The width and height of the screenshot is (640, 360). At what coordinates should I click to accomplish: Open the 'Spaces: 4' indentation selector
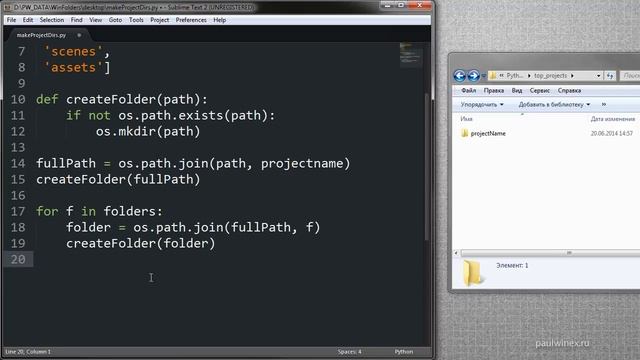click(x=349, y=352)
